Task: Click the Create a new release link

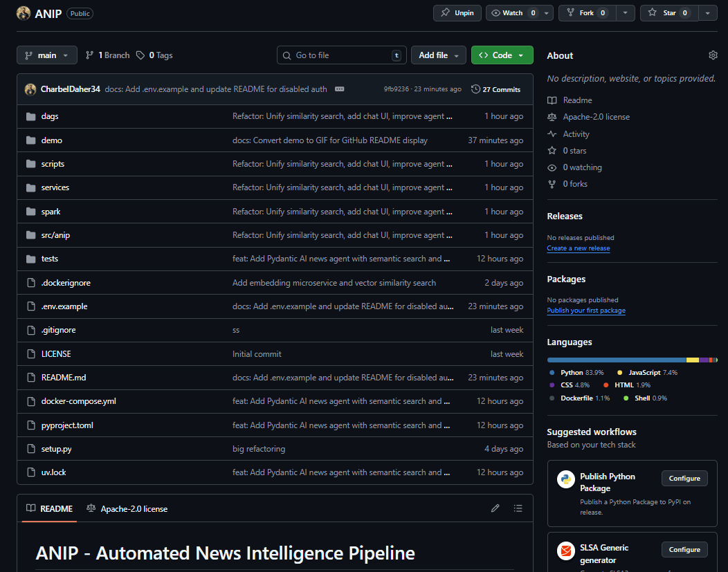Action: [579, 248]
